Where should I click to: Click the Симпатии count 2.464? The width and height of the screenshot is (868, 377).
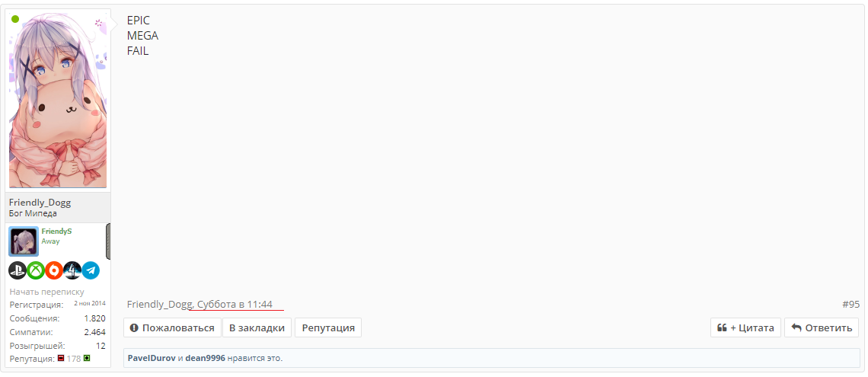(x=94, y=332)
